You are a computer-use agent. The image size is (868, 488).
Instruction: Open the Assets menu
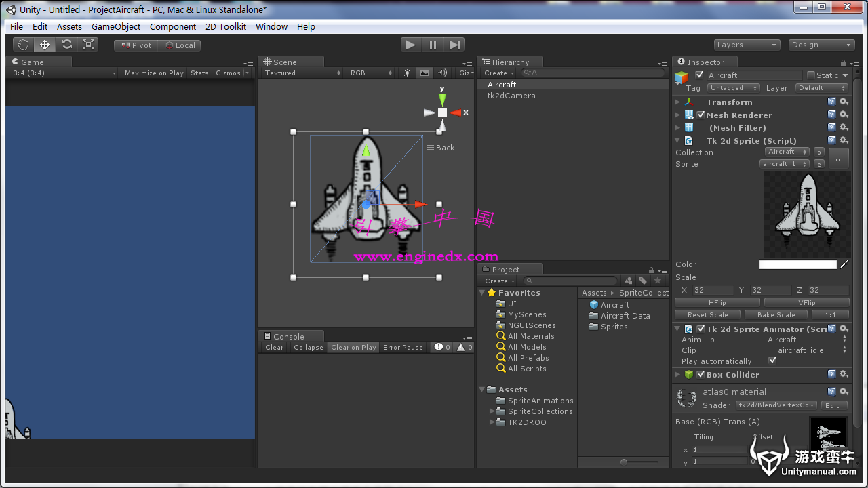click(x=69, y=26)
